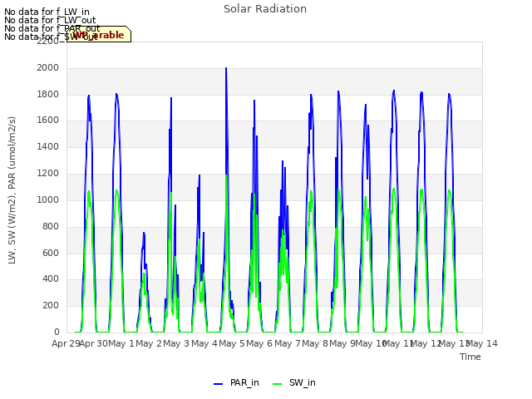Viewport: 532px width, 399px height.
Task: Click the 1200 y-axis tick label
Action: point(48,174)
